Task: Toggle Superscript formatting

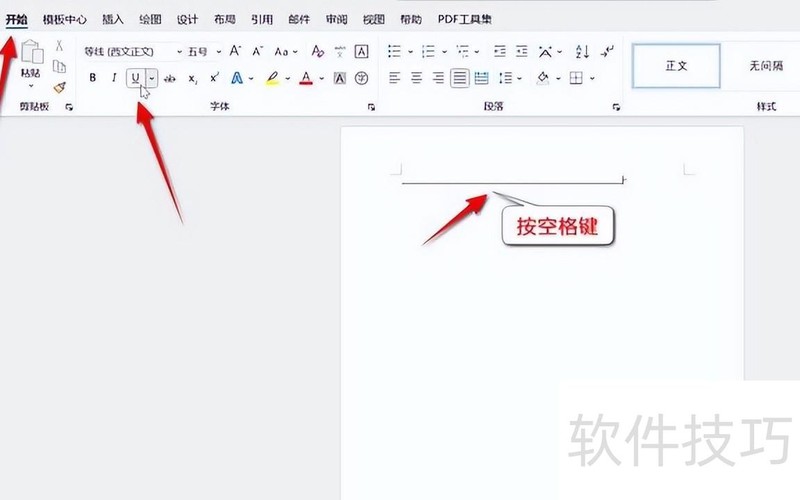Action: click(x=214, y=78)
